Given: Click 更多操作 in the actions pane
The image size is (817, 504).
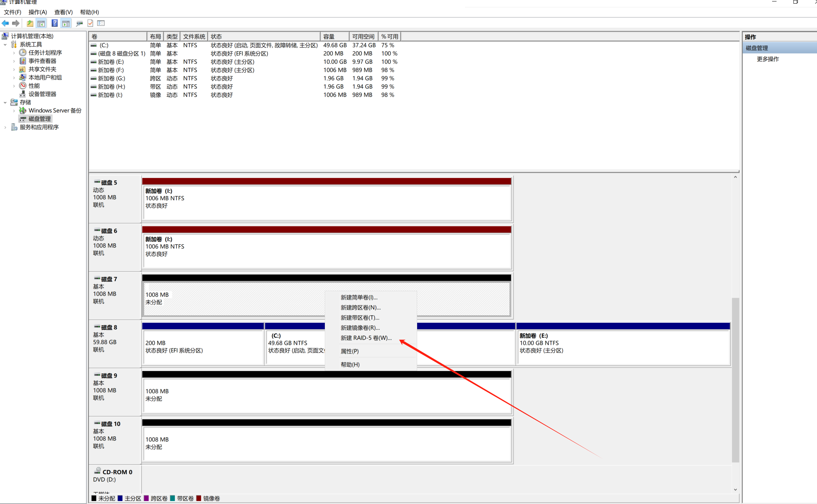Looking at the screenshot, I should (768, 59).
